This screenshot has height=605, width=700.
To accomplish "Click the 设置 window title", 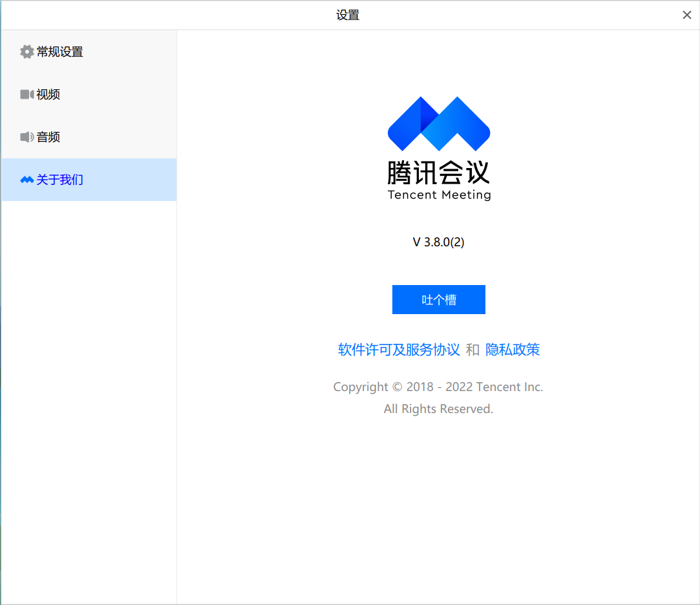I will (x=348, y=15).
